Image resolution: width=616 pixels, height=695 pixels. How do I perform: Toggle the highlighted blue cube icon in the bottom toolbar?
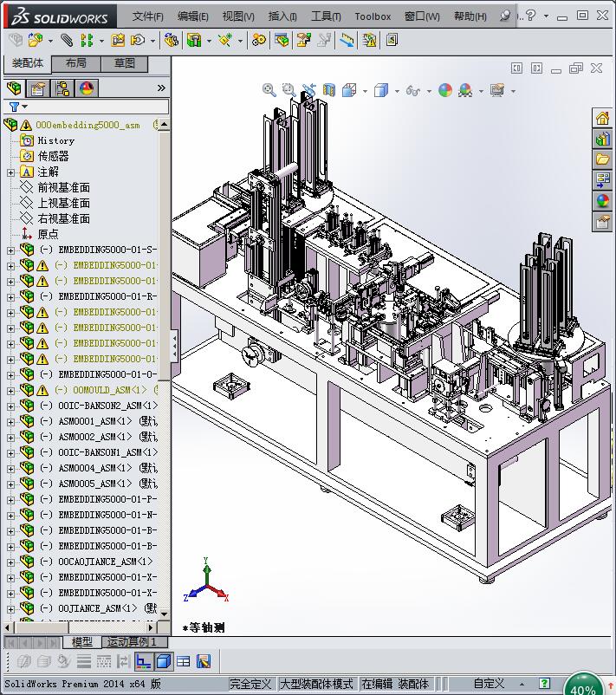[164, 662]
